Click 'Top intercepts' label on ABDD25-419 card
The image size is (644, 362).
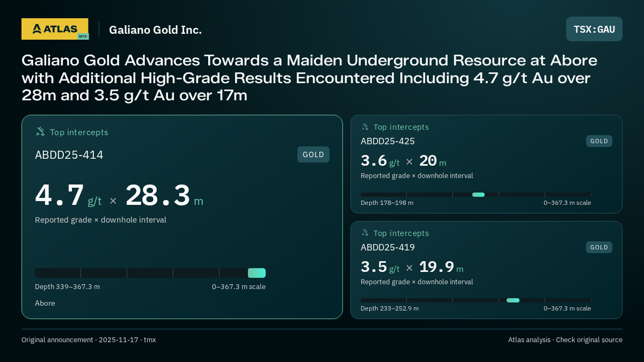click(401, 233)
